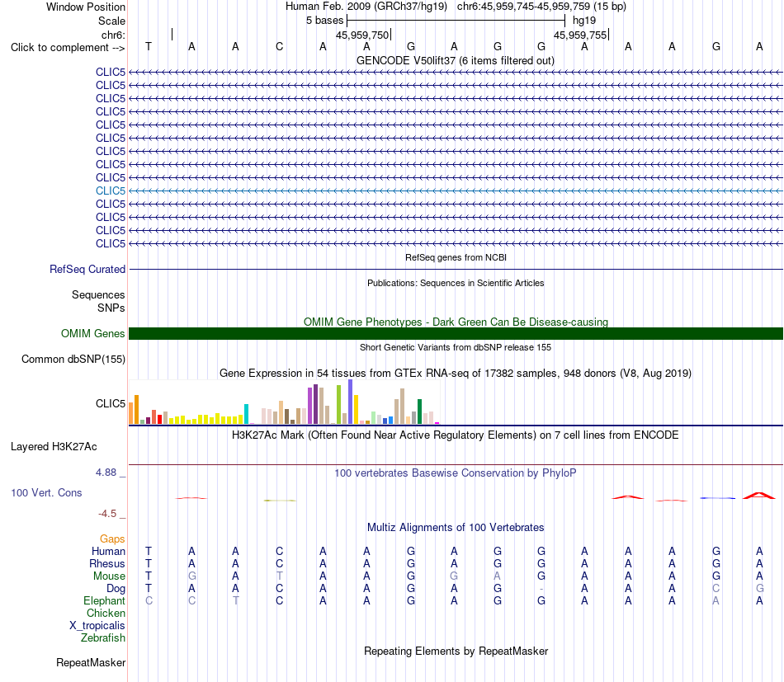Open the 'RefSeq genes from NCBI' title
The height and width of the screenshot is (682, 784).
point(456,257)
